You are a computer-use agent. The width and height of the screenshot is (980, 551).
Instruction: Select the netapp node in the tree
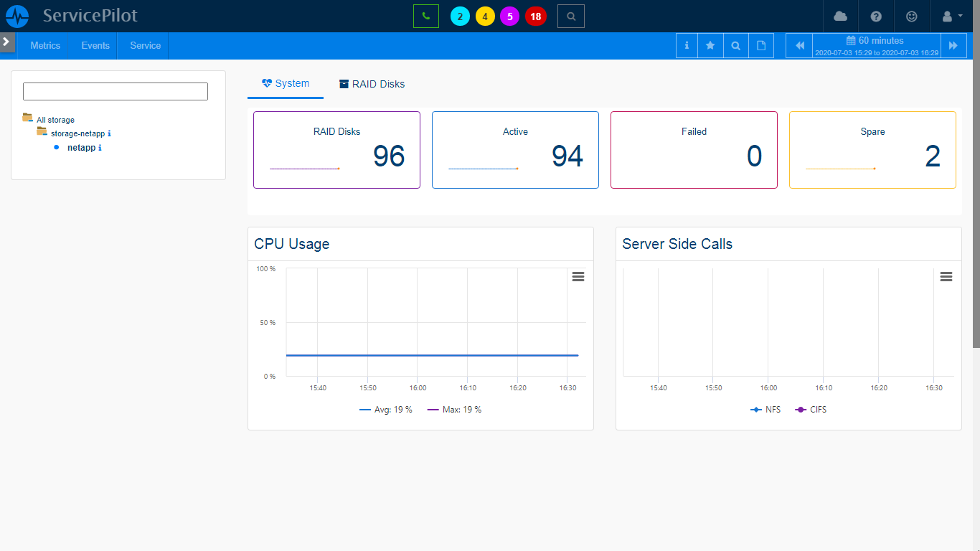click(83, 148)
